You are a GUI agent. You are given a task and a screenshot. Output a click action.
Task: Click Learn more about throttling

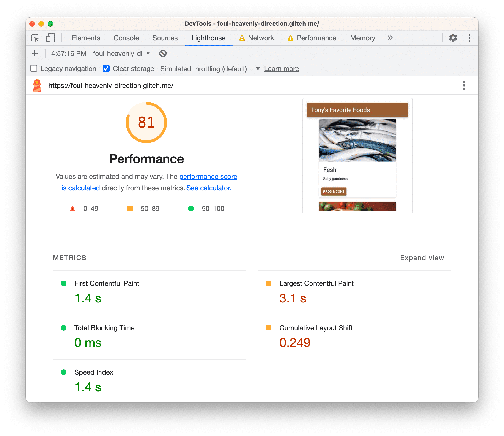tap(282, 68)
